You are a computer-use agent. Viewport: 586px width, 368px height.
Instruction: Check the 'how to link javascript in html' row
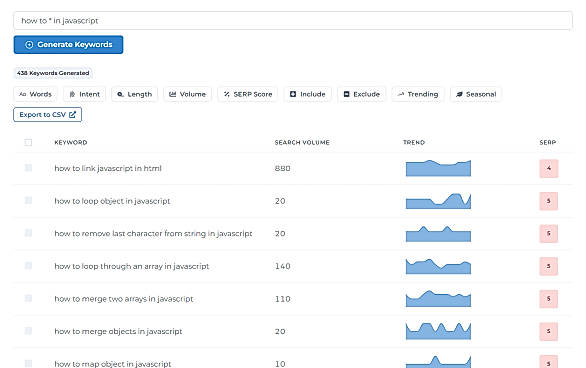coord(28,168)
